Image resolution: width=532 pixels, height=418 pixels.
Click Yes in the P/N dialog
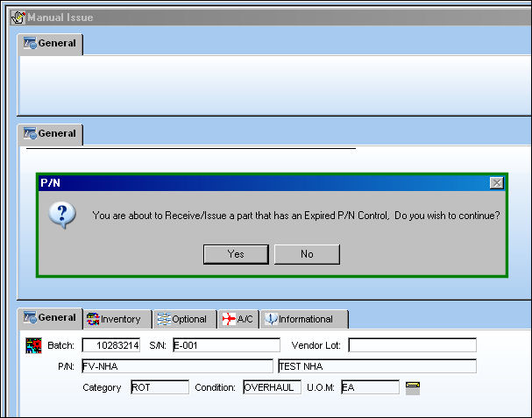236,254
